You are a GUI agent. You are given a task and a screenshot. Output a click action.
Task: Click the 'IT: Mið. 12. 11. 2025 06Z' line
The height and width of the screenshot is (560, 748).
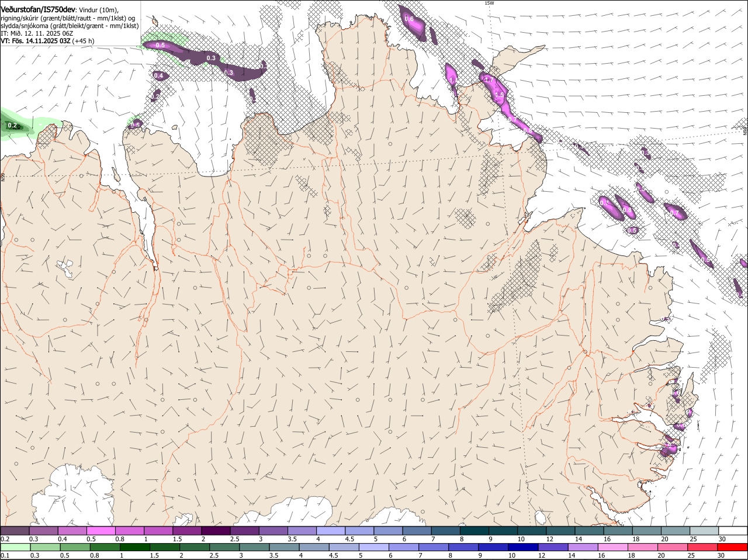click(37, 33)
